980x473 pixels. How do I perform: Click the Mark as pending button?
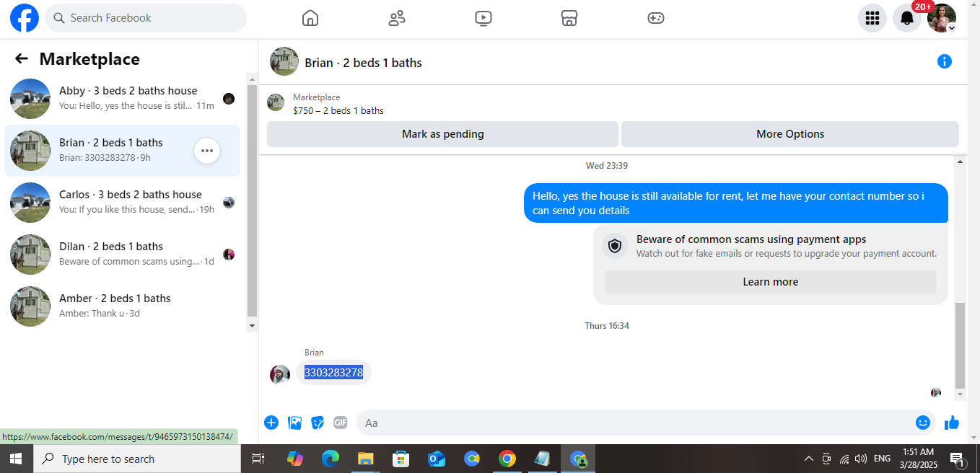[x=442, y=134]
